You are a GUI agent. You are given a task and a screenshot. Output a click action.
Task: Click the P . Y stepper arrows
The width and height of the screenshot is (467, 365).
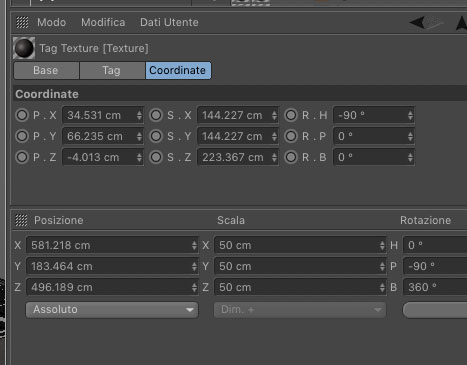coord(139,136)
